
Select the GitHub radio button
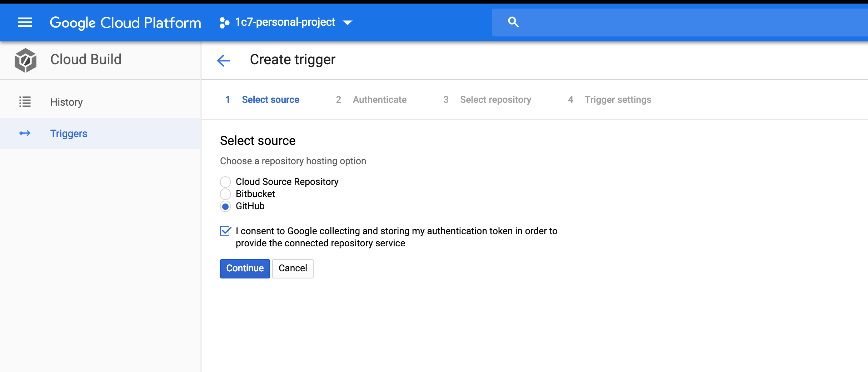coord(225,206)
